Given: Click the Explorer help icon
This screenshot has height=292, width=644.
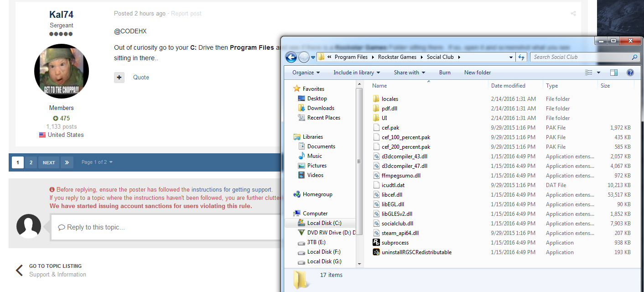Looking at the screenshot, I should [630, 73].
